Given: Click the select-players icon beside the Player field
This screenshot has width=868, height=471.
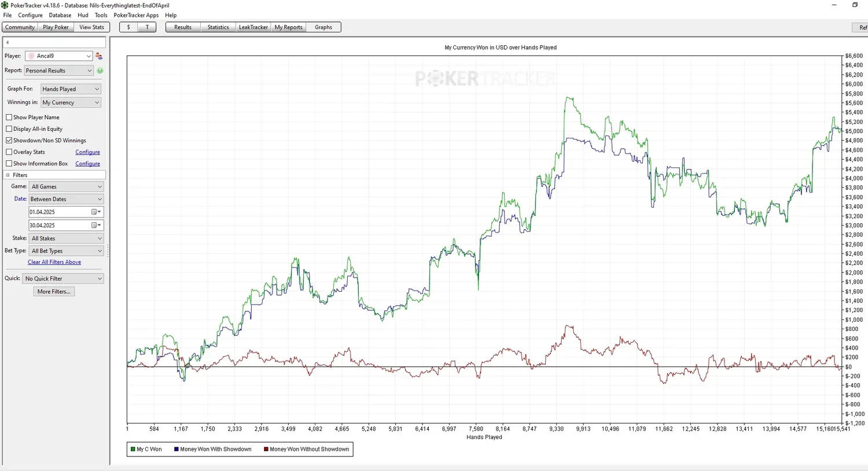Looking at the screenshot, I should [99, 56].
